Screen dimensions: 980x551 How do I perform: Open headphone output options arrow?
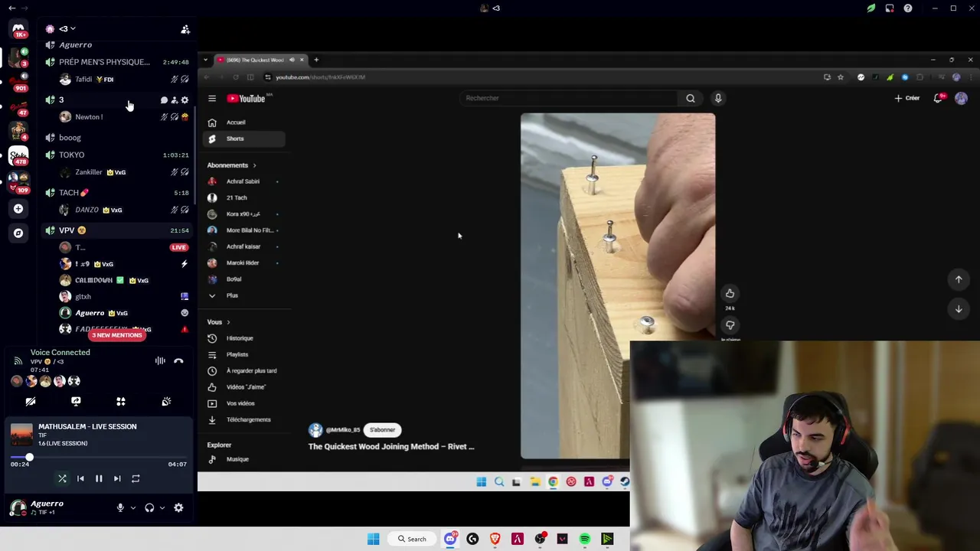pos(162,507)
